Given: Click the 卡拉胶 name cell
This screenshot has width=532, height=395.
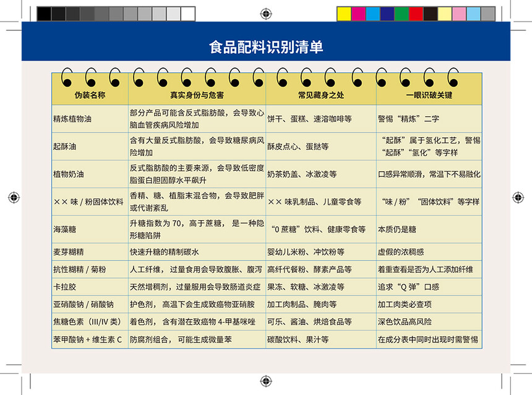Looking at the screenshot, I should [90, 287].
